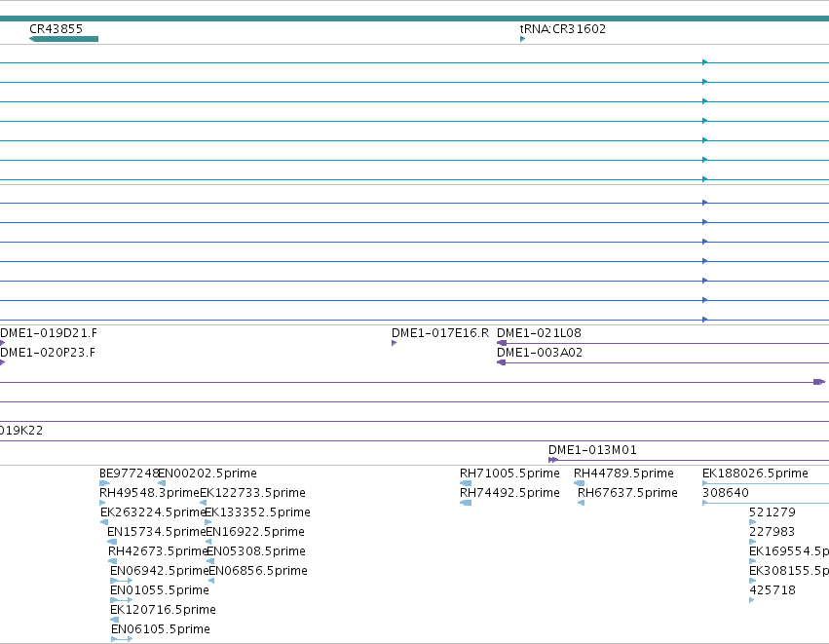Click the EK308155 partial EST label
This screenshot has width=829, height=644.
click(x=789, y=571)
